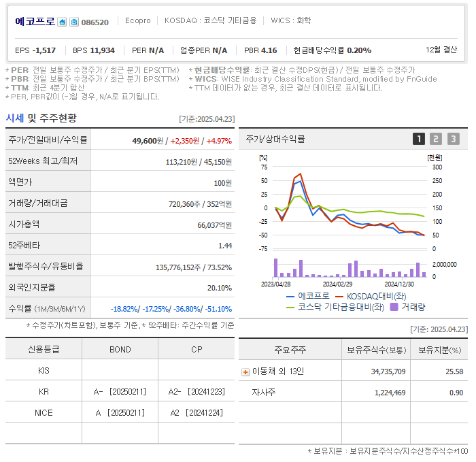Click the telephone contact icon beside 086520

[74, 22]
